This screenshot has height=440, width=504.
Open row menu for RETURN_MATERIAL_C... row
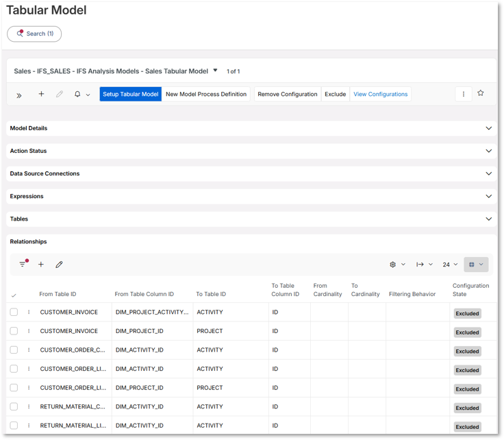(29, 406)
